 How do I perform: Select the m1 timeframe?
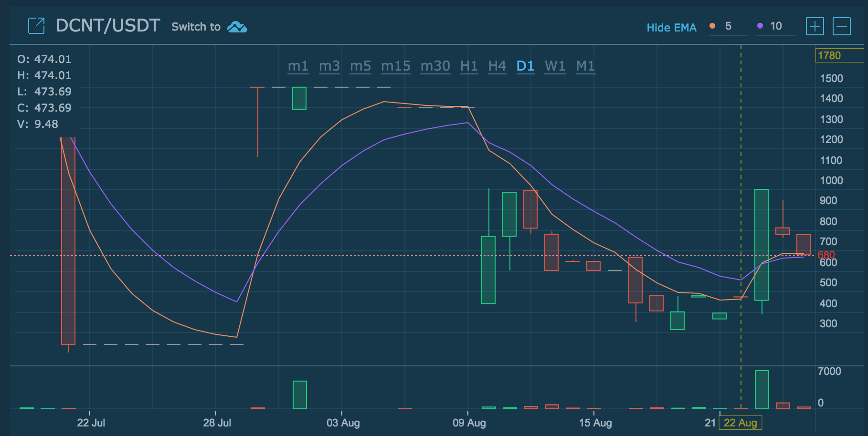click(298, 66)
